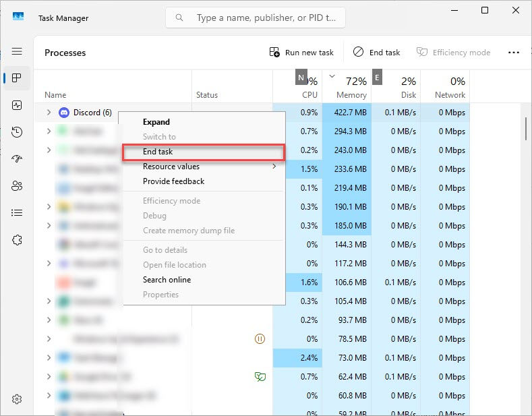The image size is (532, 416).
Task: Open the Services page icon
Action: click(17, 240)
